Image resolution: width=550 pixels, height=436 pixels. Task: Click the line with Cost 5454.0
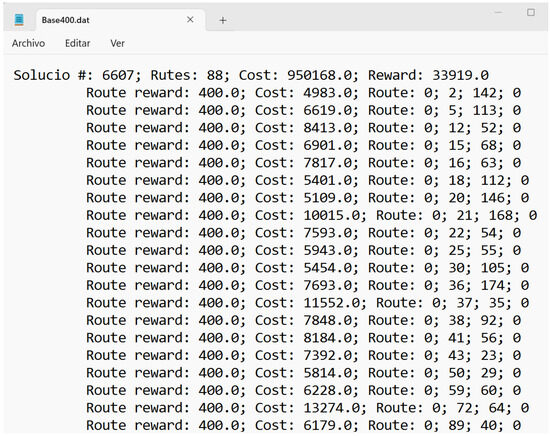coord(308,268)
